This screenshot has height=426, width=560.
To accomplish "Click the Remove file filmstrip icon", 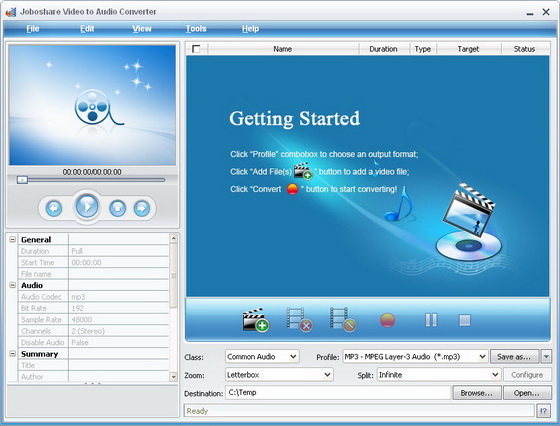I will point(299,320).
